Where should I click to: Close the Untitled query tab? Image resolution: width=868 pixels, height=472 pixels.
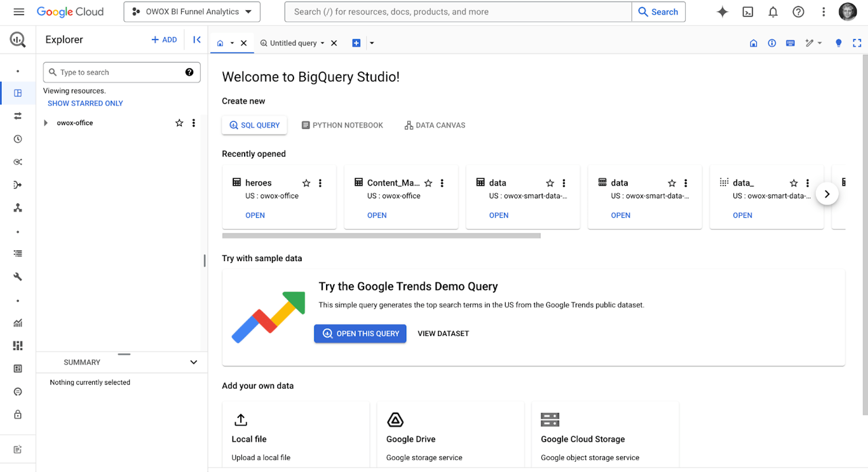click(334, 43)
